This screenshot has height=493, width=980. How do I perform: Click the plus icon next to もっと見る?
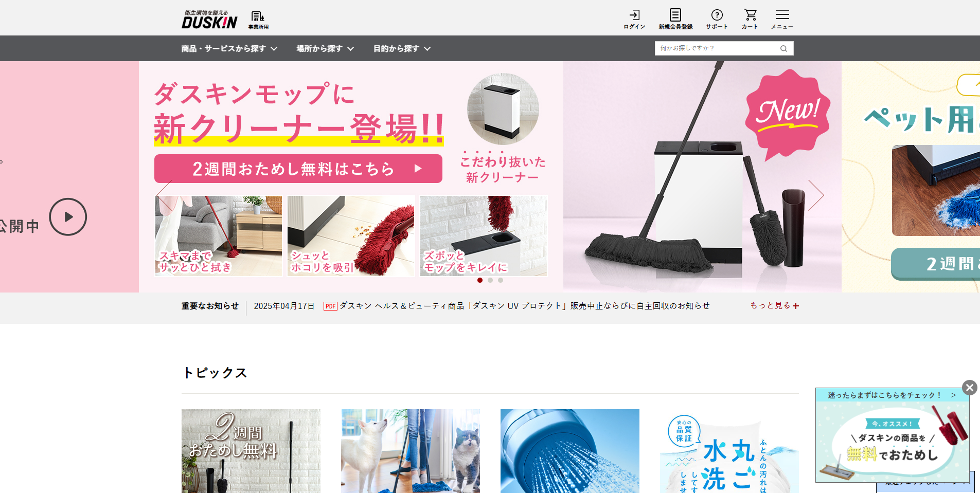796,306
